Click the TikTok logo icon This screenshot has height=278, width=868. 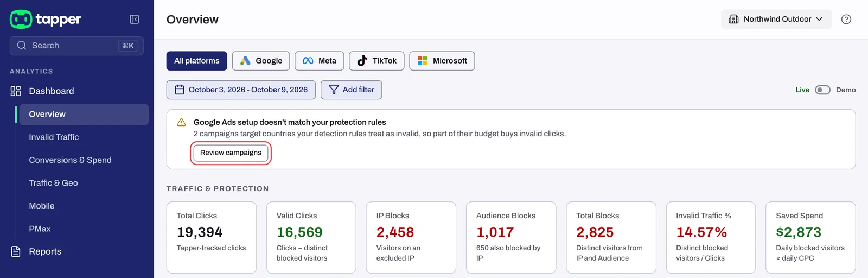(x=362, y=61)
